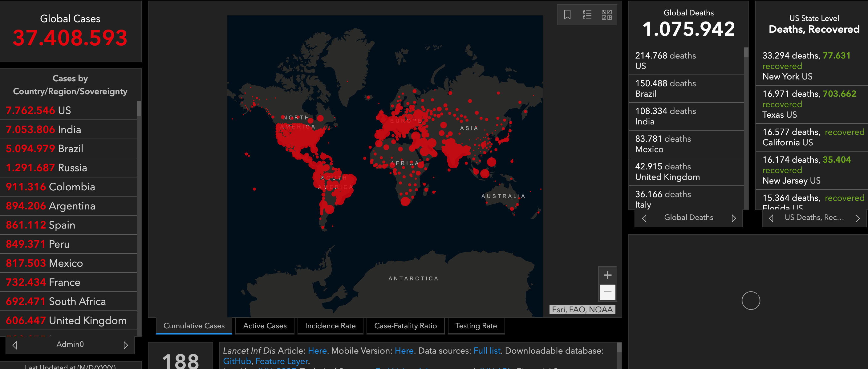Click left arrow in Global Deaths panel
The height and width of the screenshot is (369, 868).
pos(644,218)
